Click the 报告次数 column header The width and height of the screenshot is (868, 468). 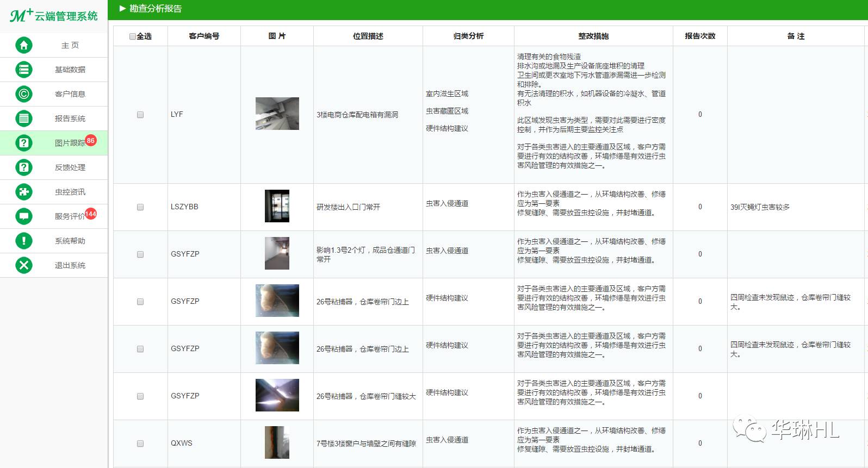[700, 36]
